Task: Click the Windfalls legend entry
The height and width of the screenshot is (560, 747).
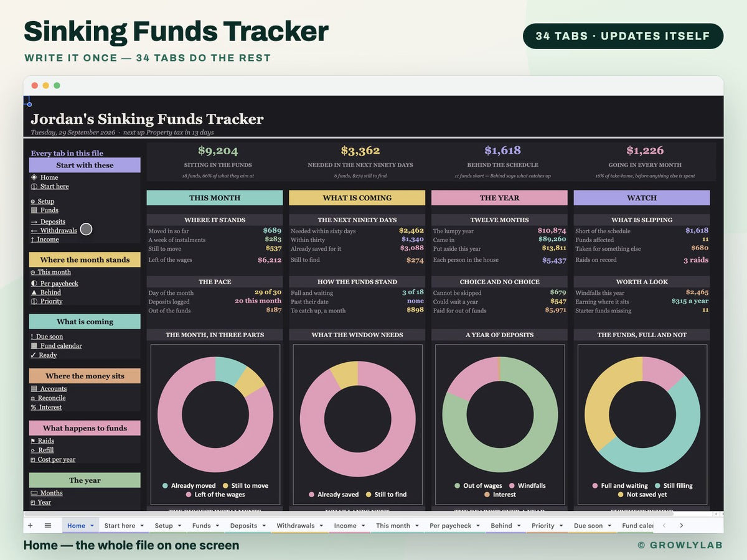Action: tap(528, 486)
